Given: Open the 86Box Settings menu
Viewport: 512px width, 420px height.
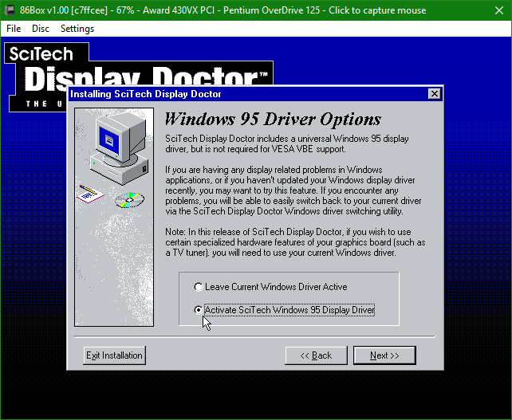Looking at the screenshot, I should pyautogui.click(x=77, y=29).
